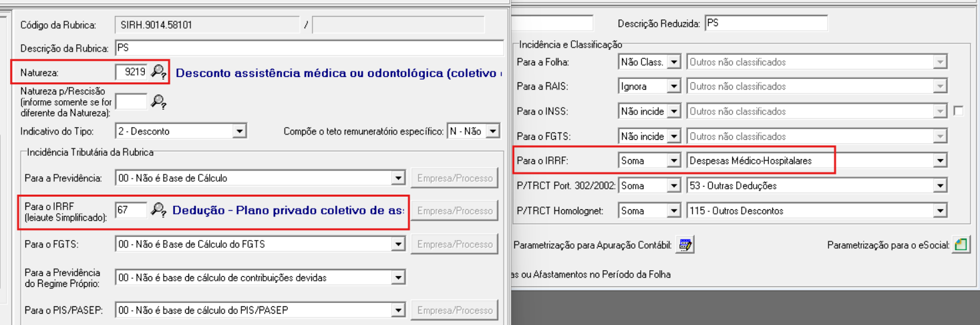Click Empresa/Processo button for Para a Previdência
980x325 pixels.
tap(454, 178)
